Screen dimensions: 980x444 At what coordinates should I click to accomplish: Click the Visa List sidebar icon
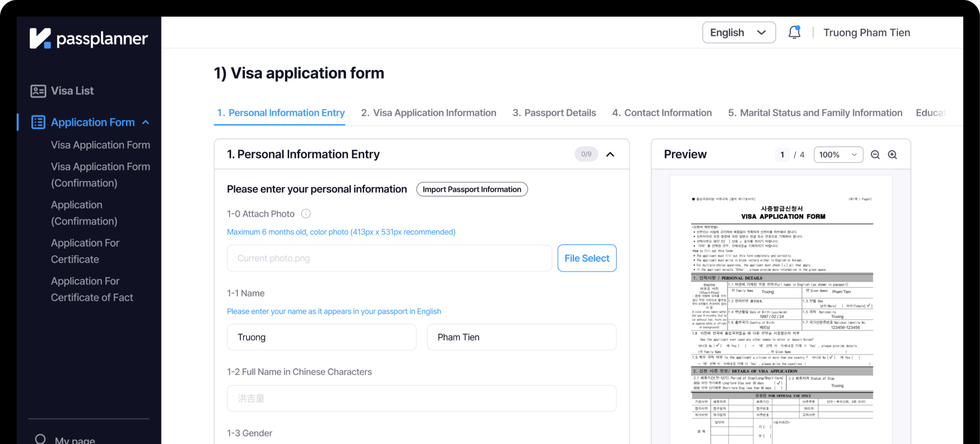click(38, 91)
